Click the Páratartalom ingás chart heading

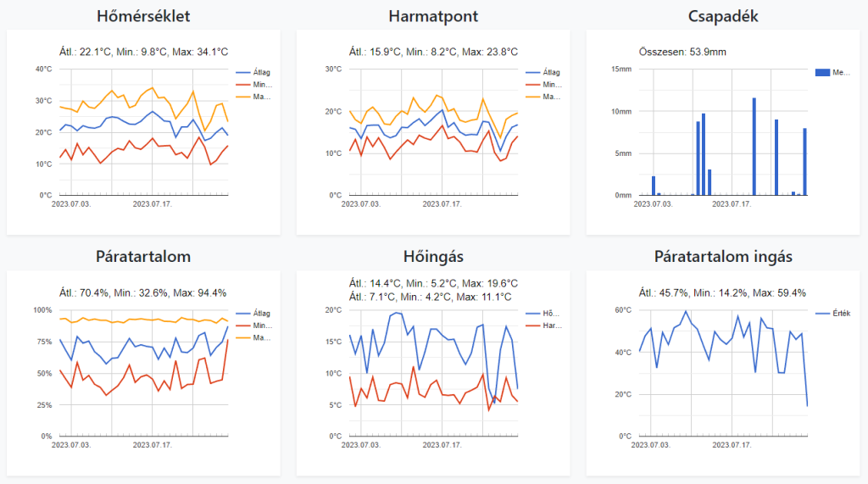click(x=723, y=257)
